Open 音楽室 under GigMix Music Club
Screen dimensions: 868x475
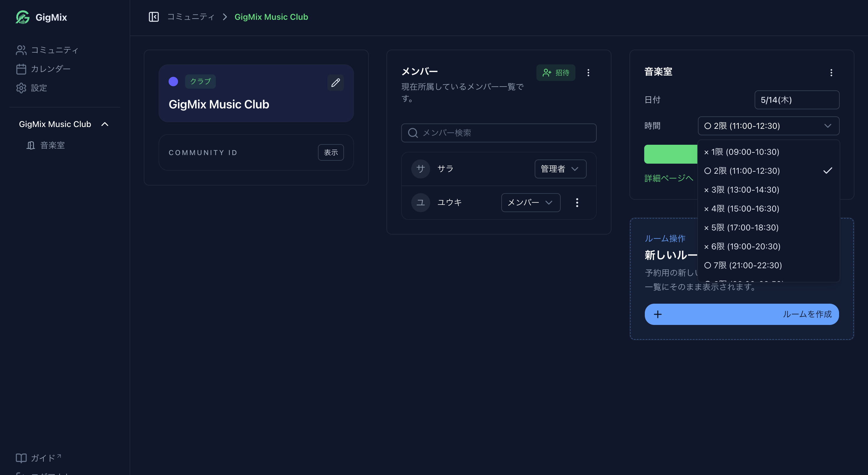click(x=45, y=145)
